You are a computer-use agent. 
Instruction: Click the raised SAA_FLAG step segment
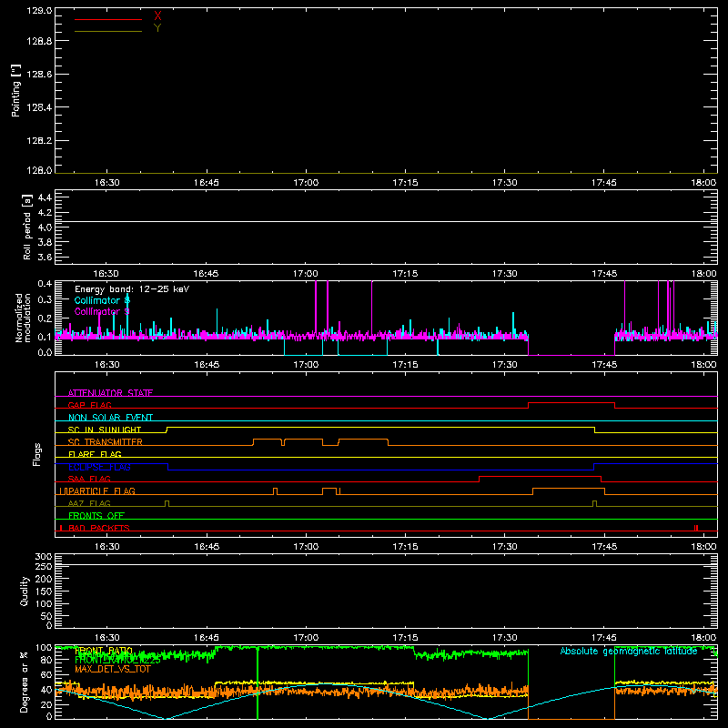(x=540, y=476)
